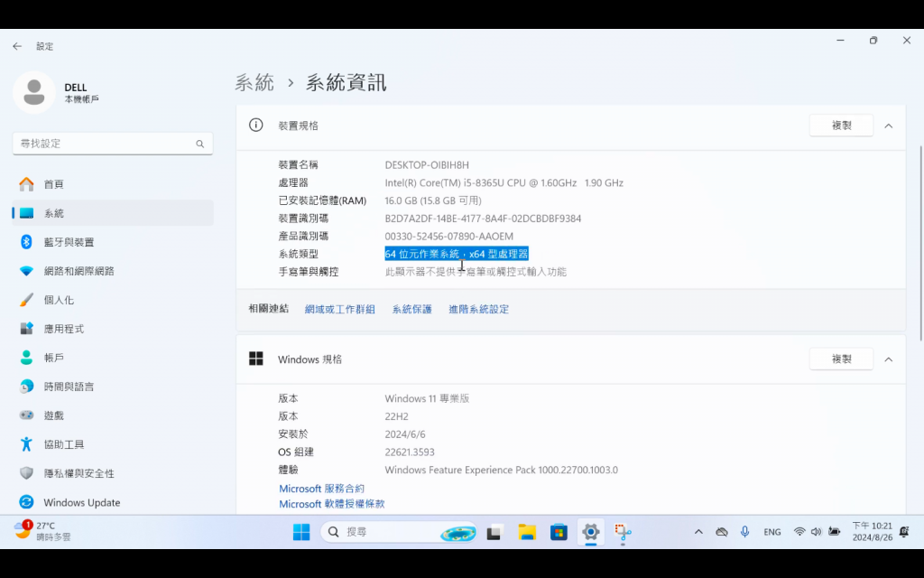Click the Windows 11 專業版 edition text
The height and width of the screenshot is (578, 924).
tap(427, 398)
